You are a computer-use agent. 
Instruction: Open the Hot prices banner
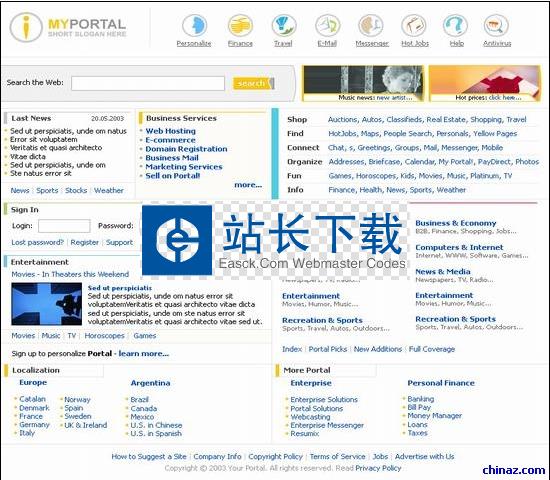(485, 84)
